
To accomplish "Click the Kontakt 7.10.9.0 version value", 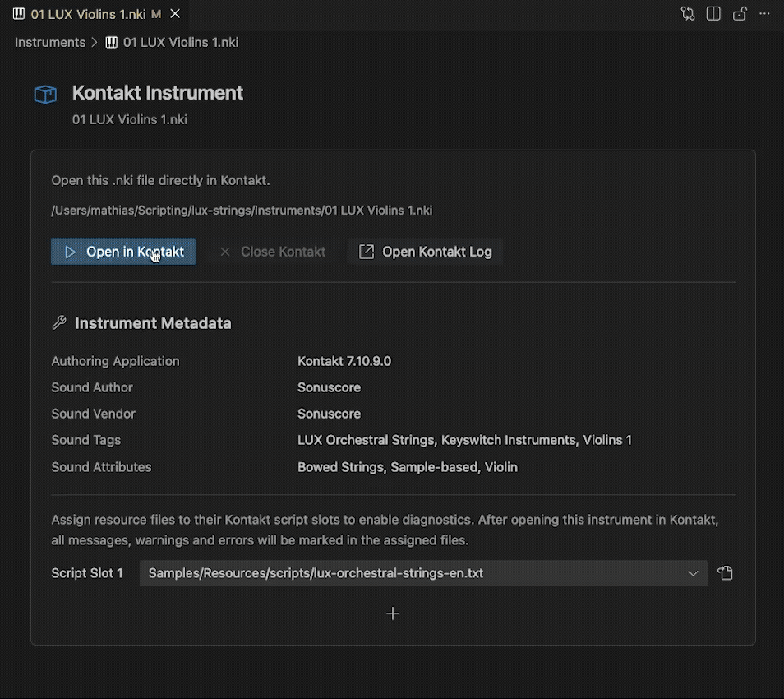I will (344, 361).
